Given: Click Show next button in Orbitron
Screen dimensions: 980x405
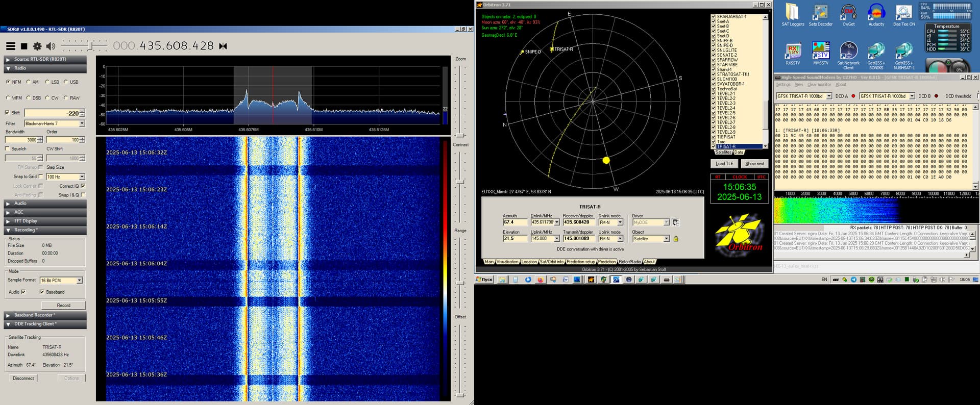Looking at the screenshot, I should click(754, 164).
